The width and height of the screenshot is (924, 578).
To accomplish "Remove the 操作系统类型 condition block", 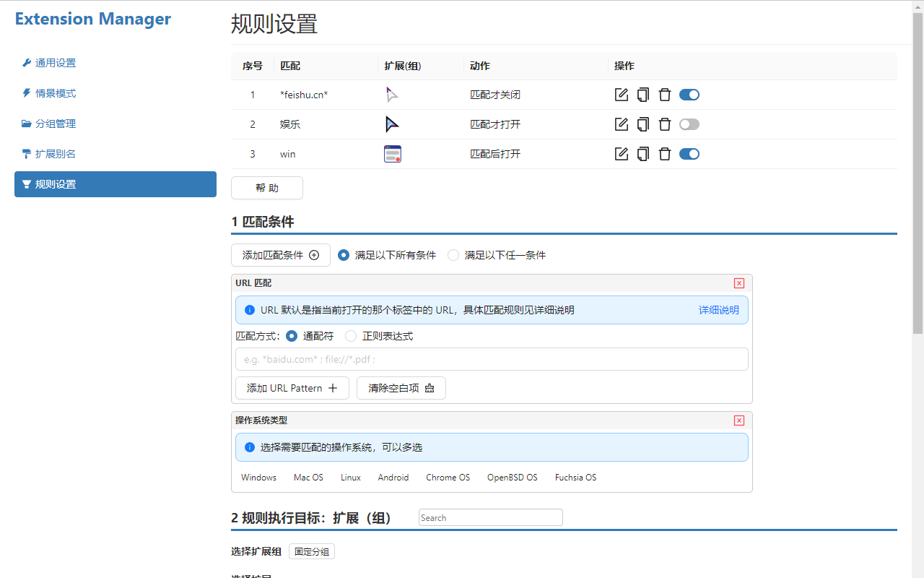I will pos(738,420).
